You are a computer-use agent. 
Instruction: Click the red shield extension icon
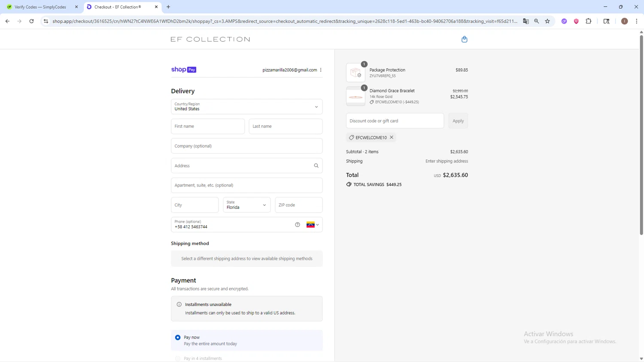[x=576, y=21]
